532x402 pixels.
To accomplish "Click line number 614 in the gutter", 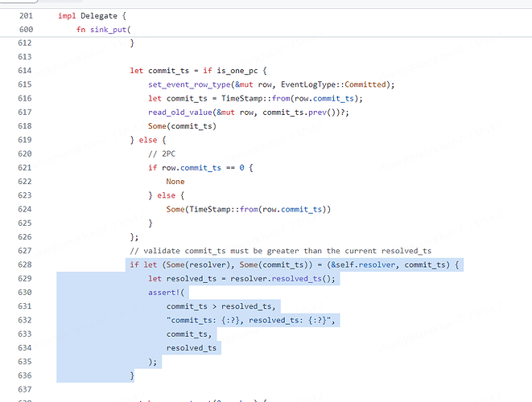I will coord(25,71).
